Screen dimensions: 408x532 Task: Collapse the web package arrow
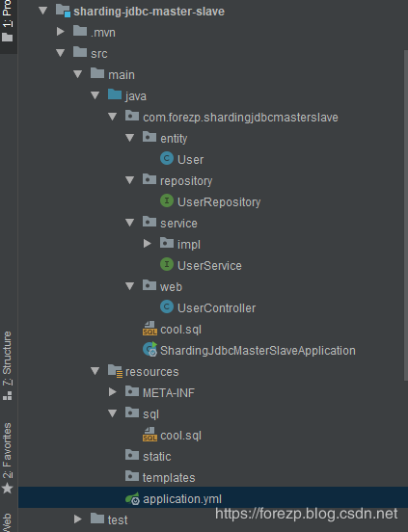pyautogui.click(x=129, y=286)
